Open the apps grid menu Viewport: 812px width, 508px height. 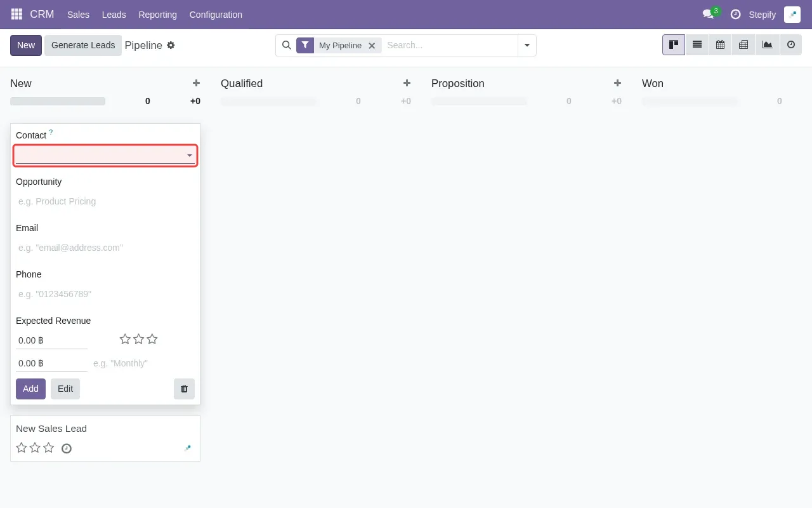click(x=16, y=14)
